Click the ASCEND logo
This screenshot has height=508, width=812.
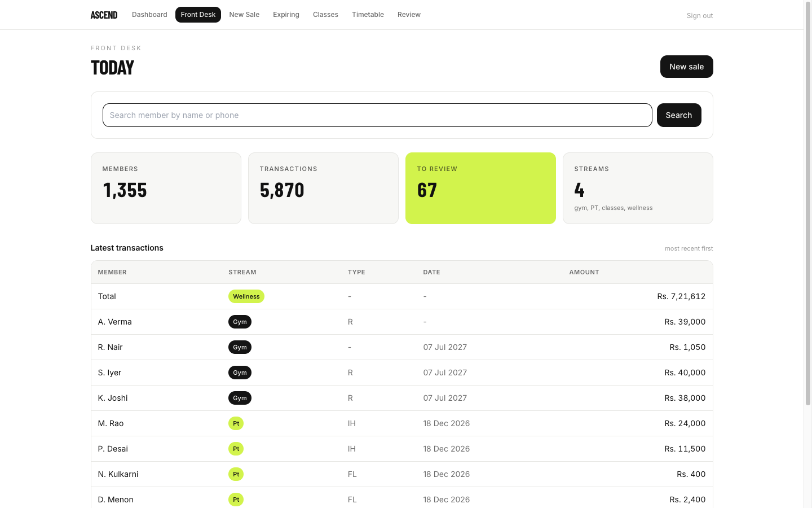(104, 15)
